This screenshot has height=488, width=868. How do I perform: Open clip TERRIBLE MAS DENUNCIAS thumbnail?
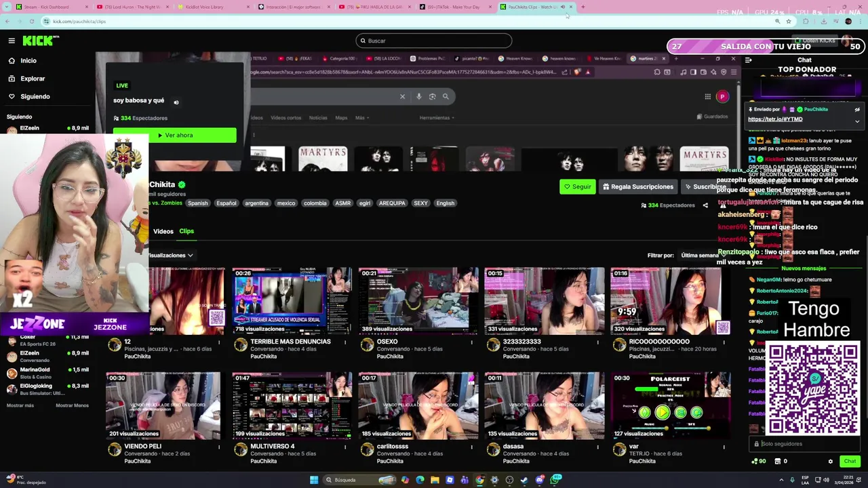pos(292,301)
